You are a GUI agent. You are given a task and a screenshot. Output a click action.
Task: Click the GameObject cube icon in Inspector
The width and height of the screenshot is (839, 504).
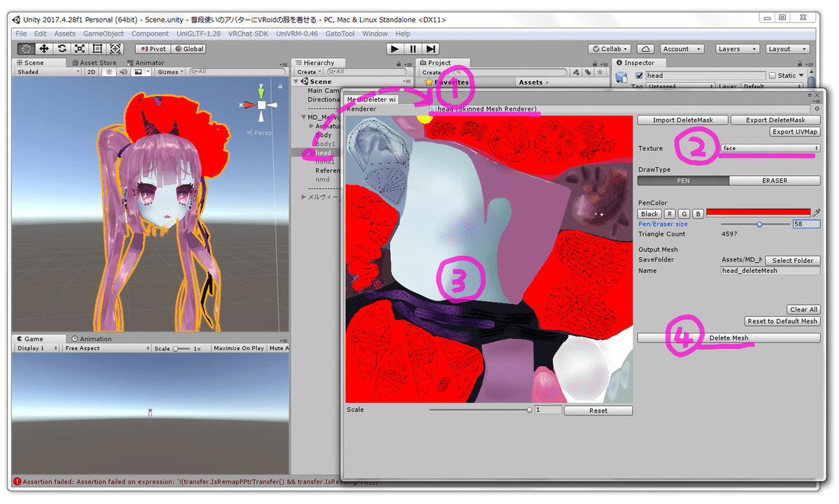tap(622, 77)
